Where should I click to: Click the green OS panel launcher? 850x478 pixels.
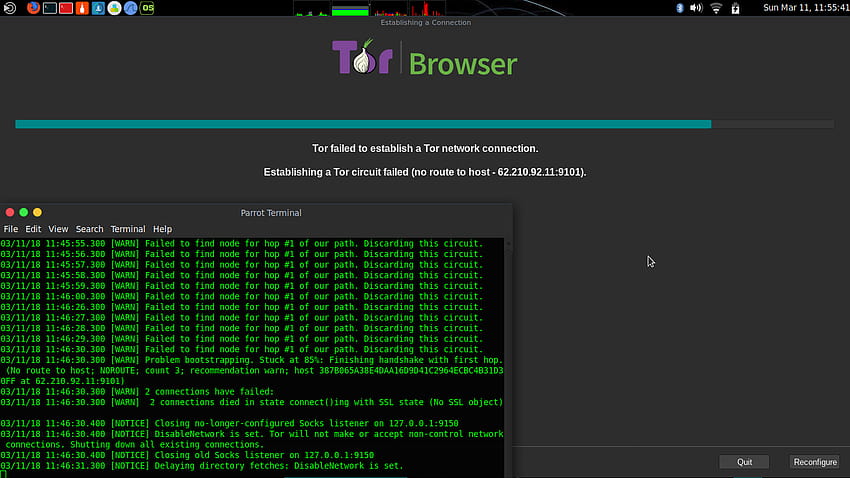[147, 8]
